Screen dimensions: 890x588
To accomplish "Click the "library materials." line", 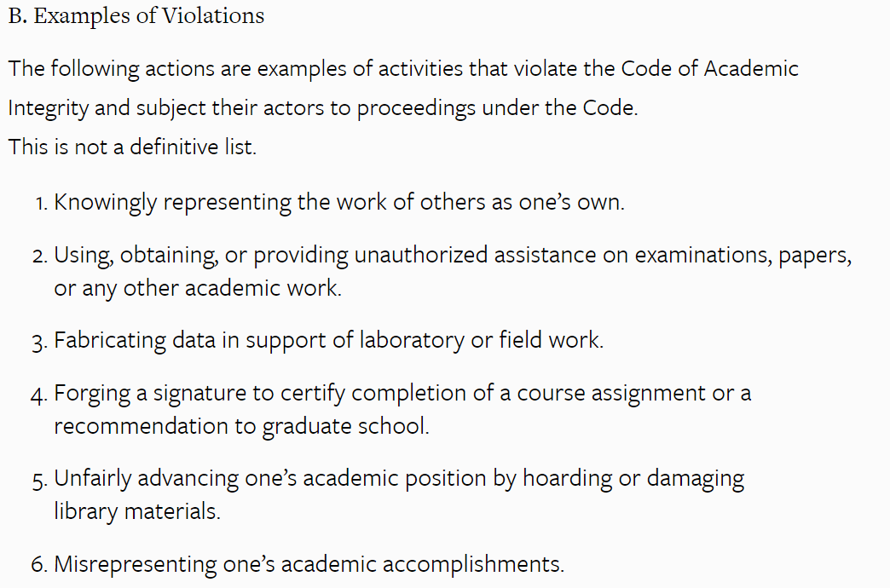I will (x=136, y=511).
